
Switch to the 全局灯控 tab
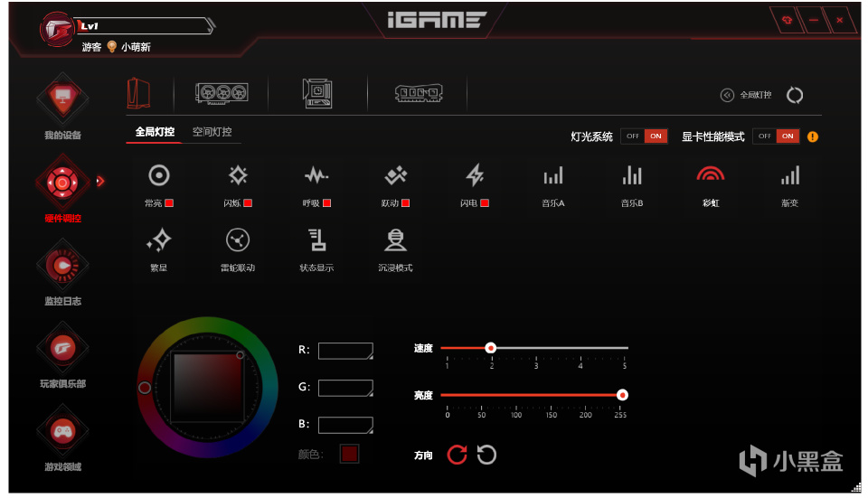155,132
